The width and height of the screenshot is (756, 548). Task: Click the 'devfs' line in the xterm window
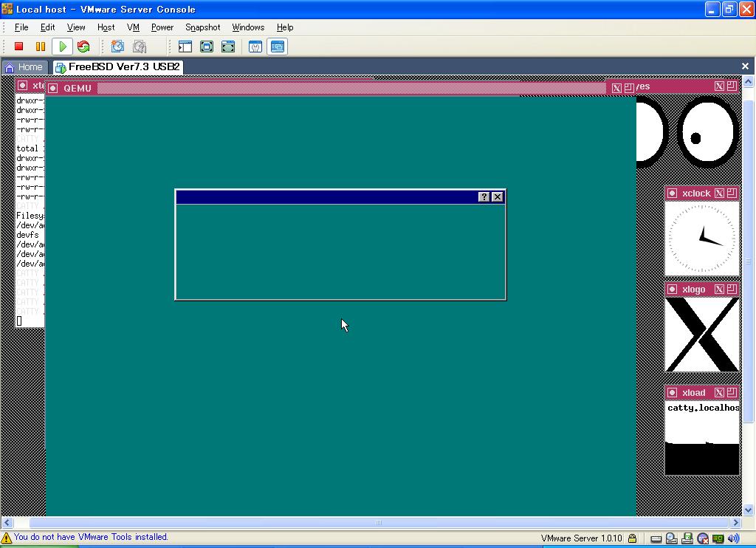(27, 235)
